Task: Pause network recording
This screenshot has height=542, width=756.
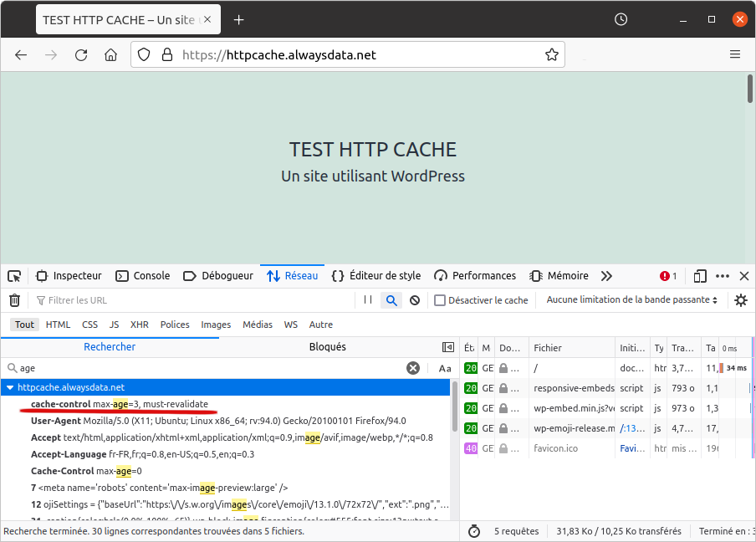Action: [367, 300]
